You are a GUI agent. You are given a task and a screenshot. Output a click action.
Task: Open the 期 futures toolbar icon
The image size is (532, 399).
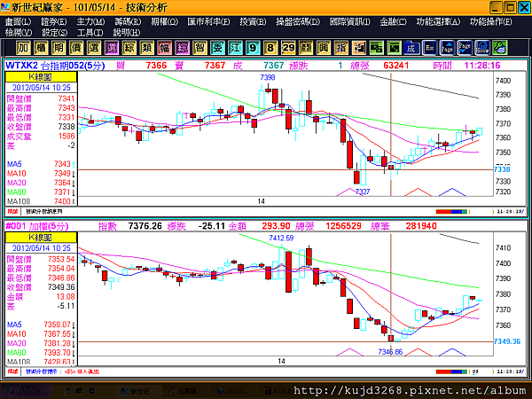pos(59,48)
